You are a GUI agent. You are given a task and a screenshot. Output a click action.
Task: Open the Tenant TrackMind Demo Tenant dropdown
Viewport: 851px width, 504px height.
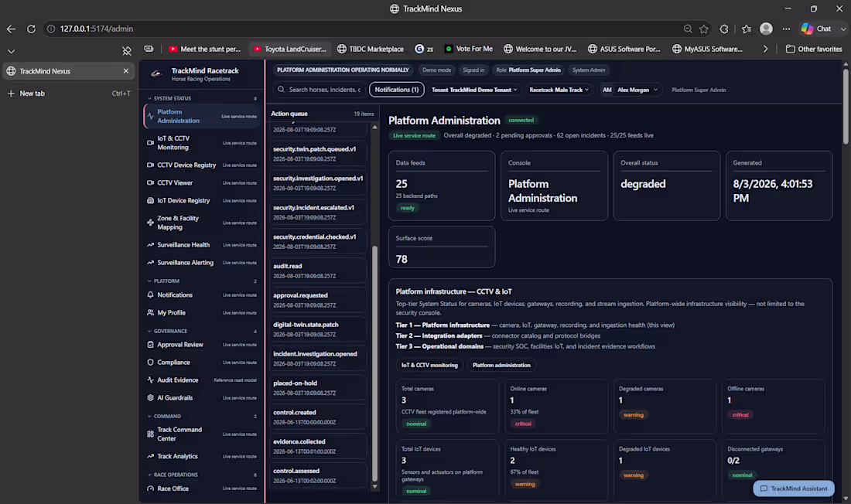[474, 90]
